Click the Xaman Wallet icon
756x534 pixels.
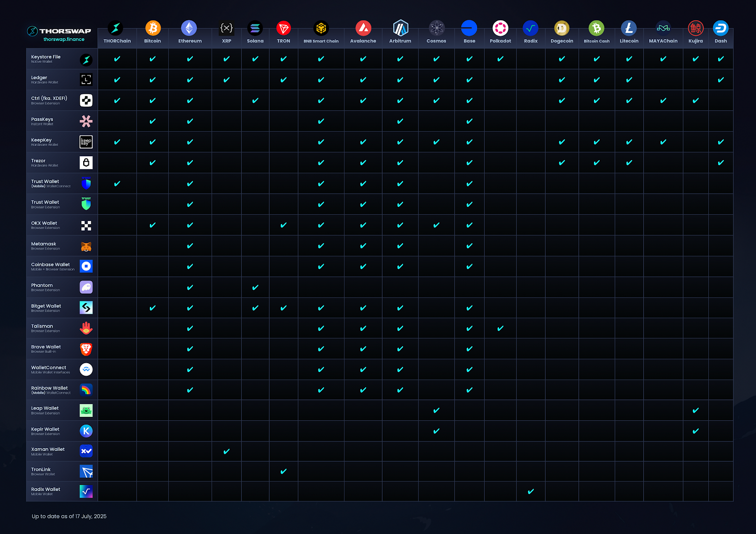[86, 451]
